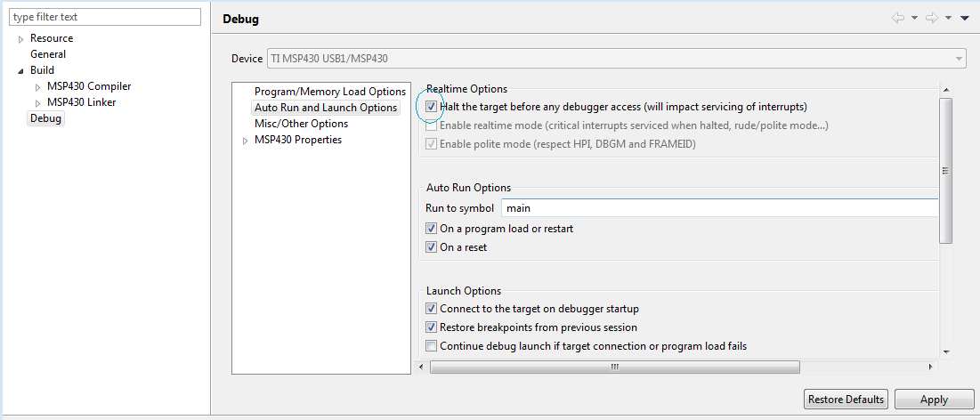Viewport: 980px width, 420px height.
Task: Expand the Resource tree node
Action: [x=20, y=39]
